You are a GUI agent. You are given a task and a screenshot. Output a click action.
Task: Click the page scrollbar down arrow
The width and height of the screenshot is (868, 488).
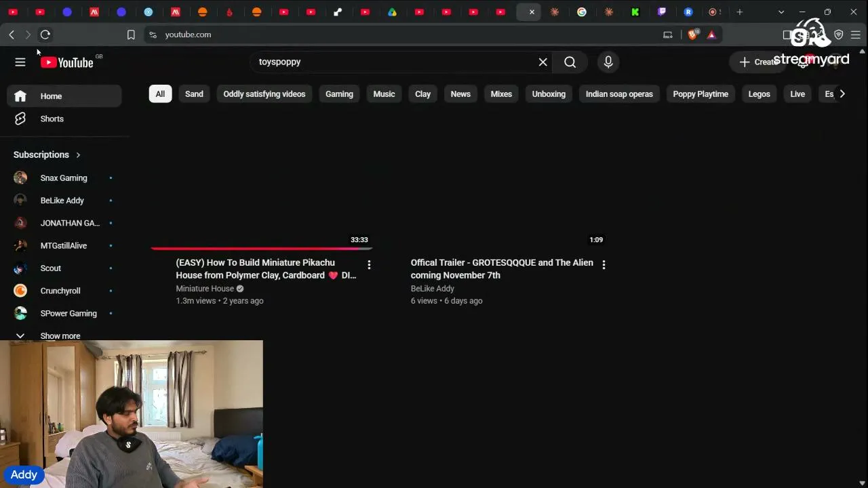(x=862, y=483)
